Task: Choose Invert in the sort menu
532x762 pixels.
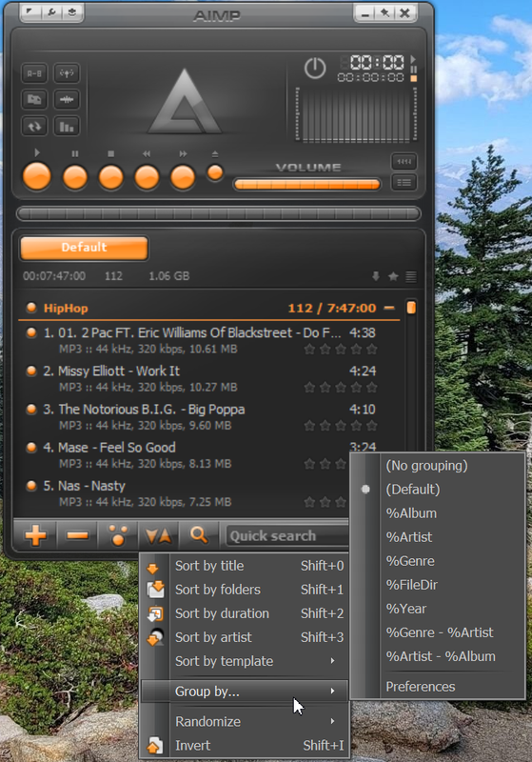Action: pos(245,745)
